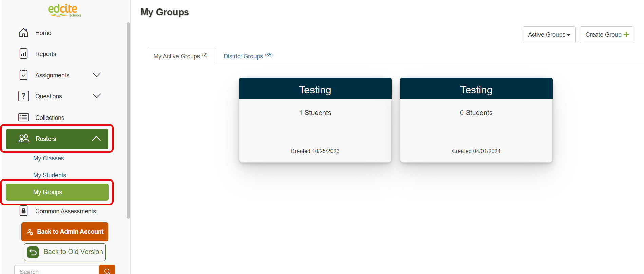The image size is (644, 274).
Task: Click 'Created 10/25/2023' text
Action: [315, 151]
